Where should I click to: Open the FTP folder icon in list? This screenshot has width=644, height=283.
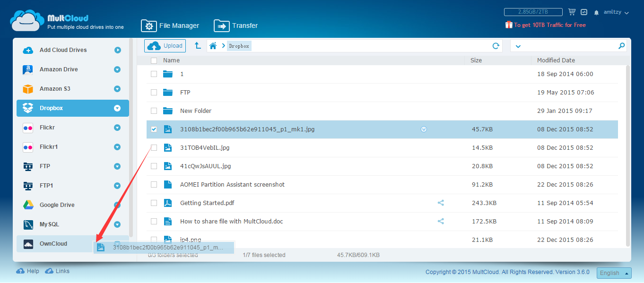tap(168, 93)
